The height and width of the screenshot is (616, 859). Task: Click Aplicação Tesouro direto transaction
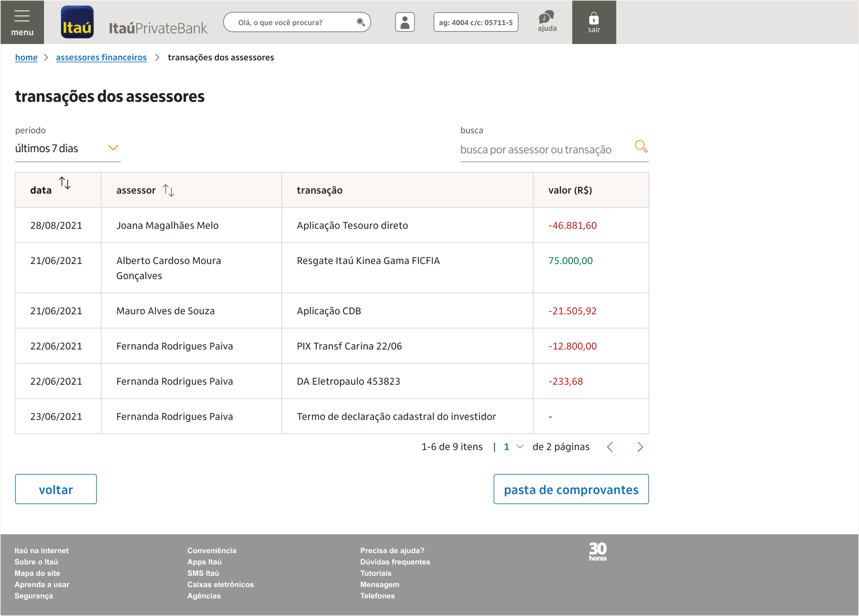[352, 225]
